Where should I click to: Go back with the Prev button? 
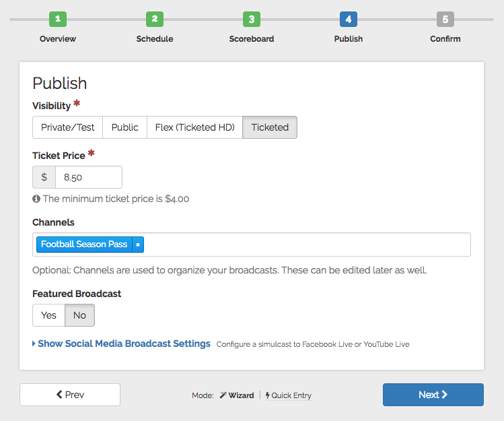(70, 395)
